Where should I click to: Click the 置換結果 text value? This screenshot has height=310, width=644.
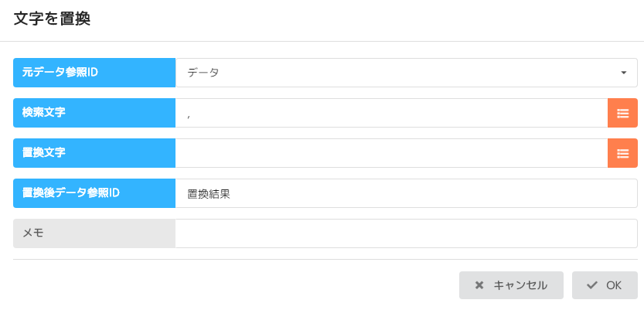tap(209, 194)
